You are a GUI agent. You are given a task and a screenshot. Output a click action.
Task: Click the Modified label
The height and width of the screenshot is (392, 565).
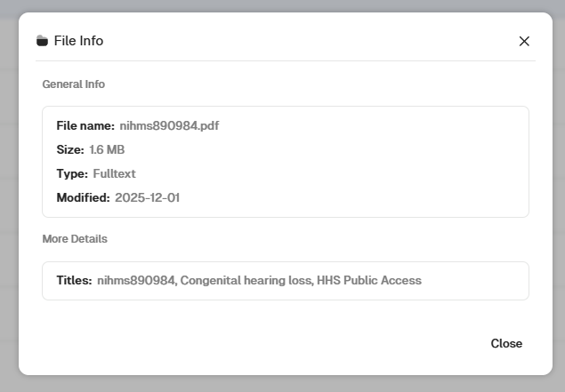83,197
